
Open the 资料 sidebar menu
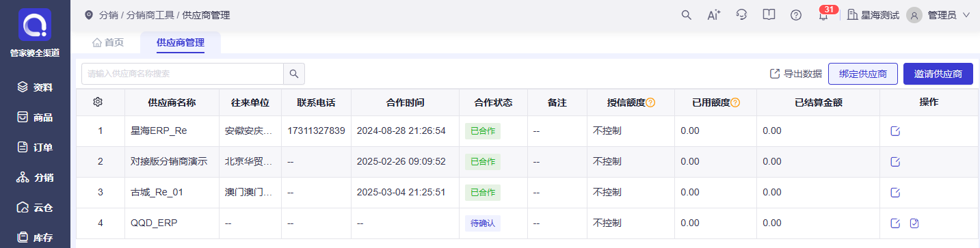pyautogui.click(x=35, y=87)
